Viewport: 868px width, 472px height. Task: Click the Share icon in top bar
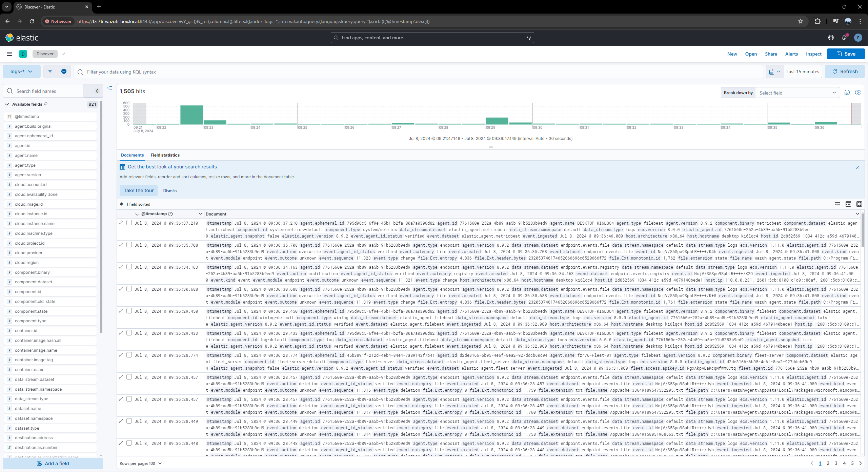[771, 54]
